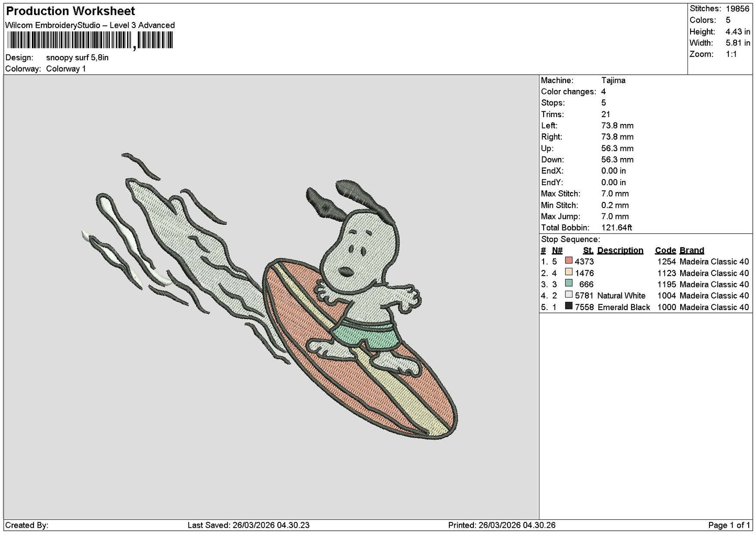This screenshot has height=534, width=756.
Task: Click the green color swatch for stop 3
Action: tap(569, 283)
